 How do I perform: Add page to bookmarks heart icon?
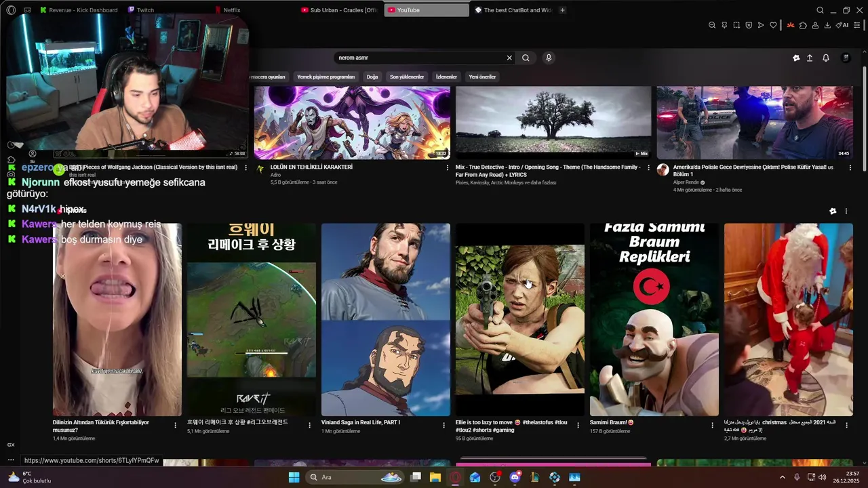click(x=773, y=25)
